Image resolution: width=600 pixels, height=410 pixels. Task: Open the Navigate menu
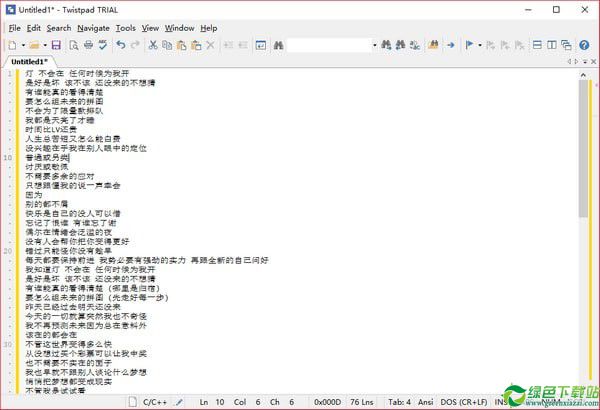[93, 28]
